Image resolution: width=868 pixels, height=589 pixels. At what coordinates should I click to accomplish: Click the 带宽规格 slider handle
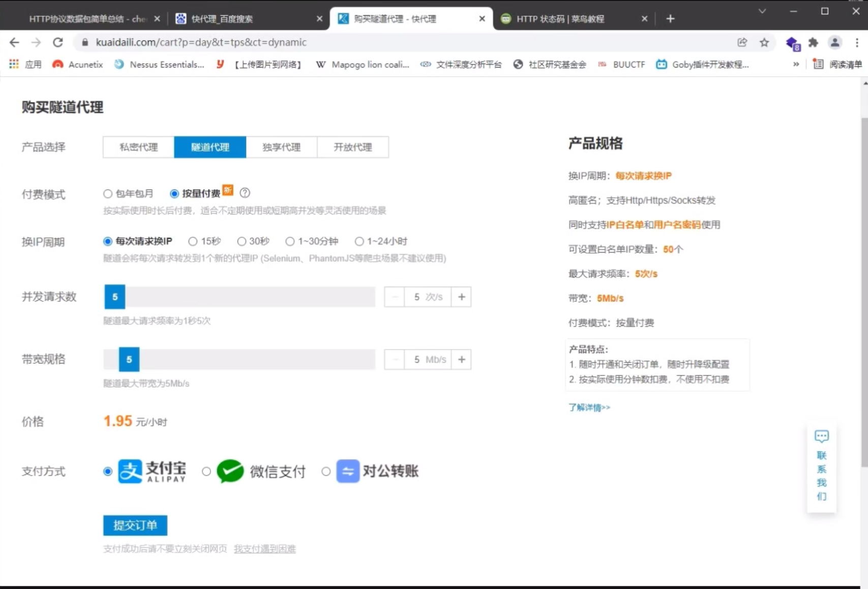coord(129,359)
